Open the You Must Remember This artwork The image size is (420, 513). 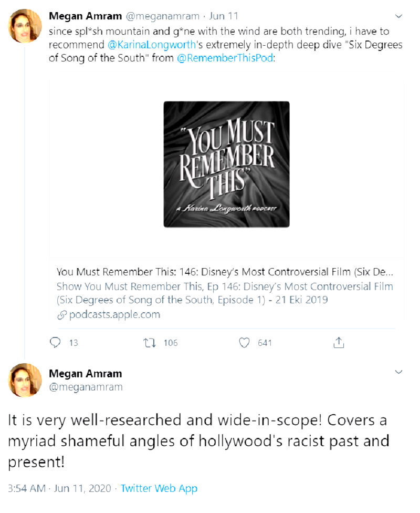click(x=226, y=164)
